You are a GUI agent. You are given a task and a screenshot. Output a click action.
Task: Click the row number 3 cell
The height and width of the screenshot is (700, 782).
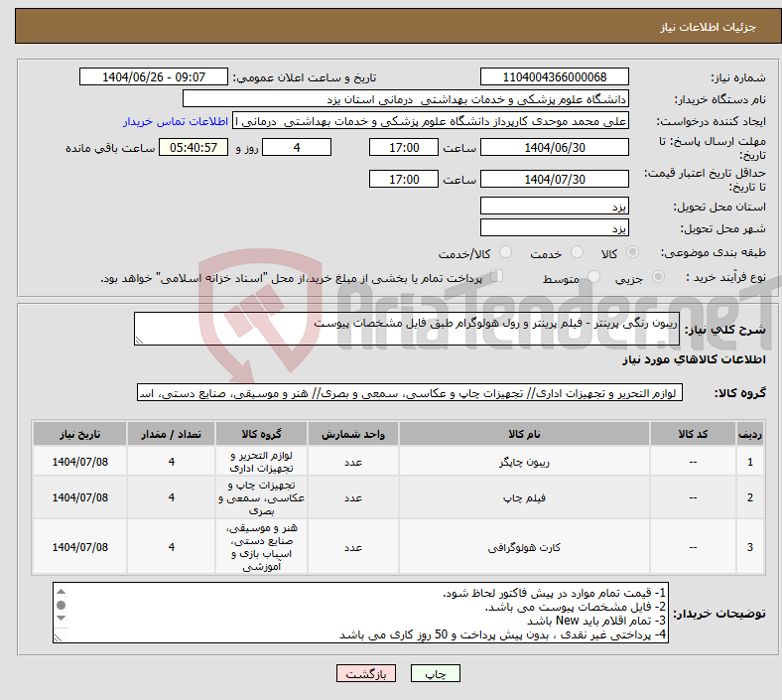click(749, 547)
